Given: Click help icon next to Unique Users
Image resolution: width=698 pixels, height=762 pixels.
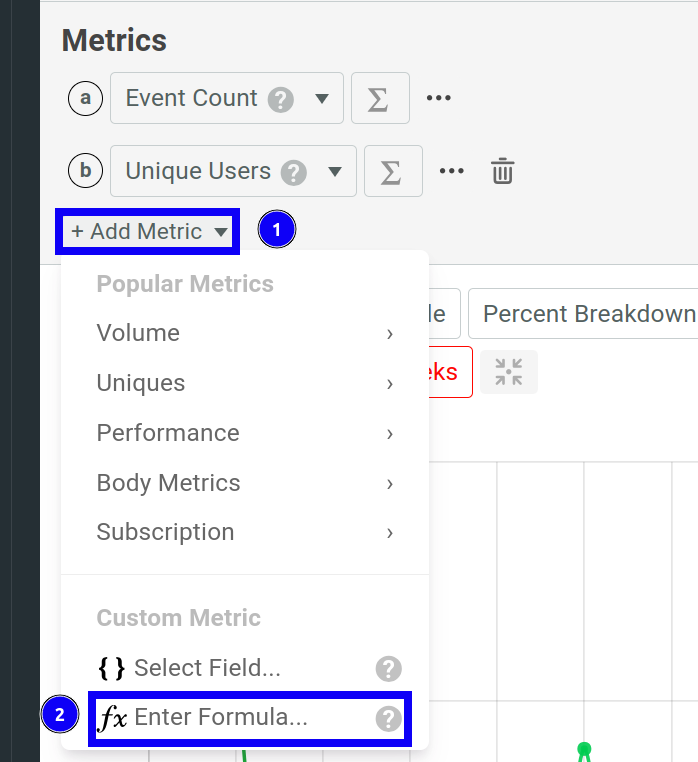Looking at the screenshot, I should (x=293, y=173).
